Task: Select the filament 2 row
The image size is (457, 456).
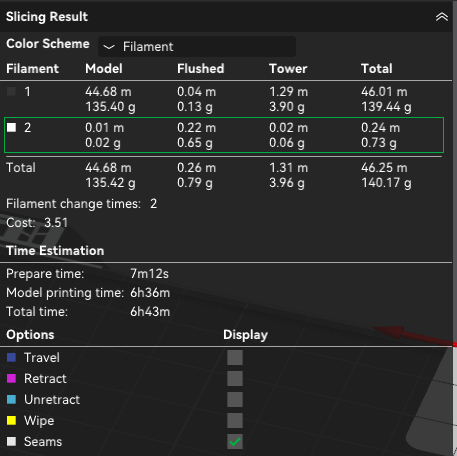Action: coord(224,135)
